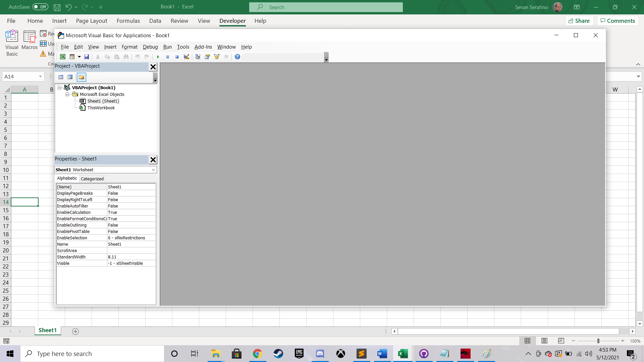Click the Redo arrow in VBA toolbar
The width and height of the screenshot is (644, 362).
pos(147,57)
